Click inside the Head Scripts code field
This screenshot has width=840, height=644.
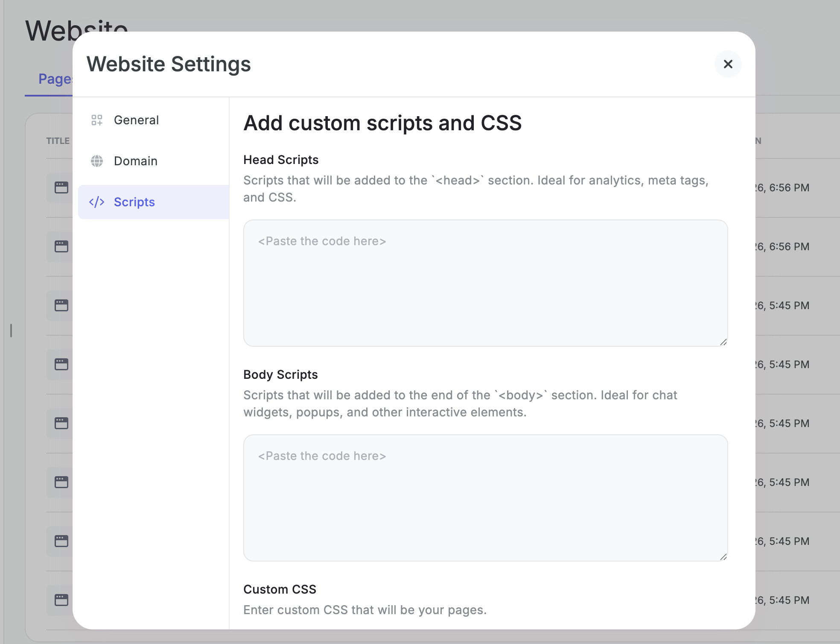point(485,283)
